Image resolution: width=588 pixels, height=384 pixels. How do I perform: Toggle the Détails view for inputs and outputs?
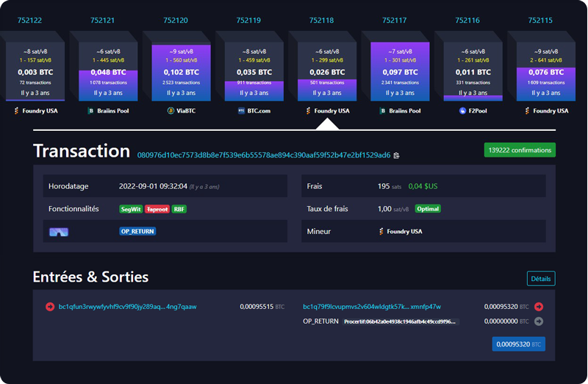coord(541,279)
